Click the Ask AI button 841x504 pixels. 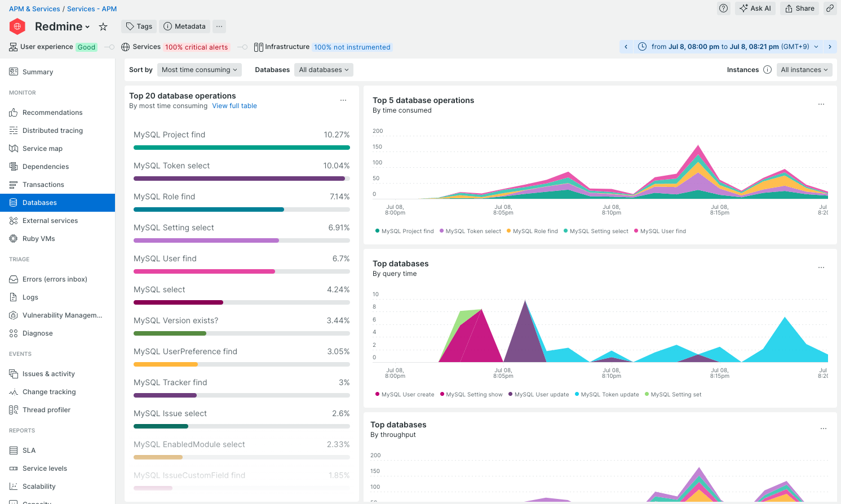755,8
